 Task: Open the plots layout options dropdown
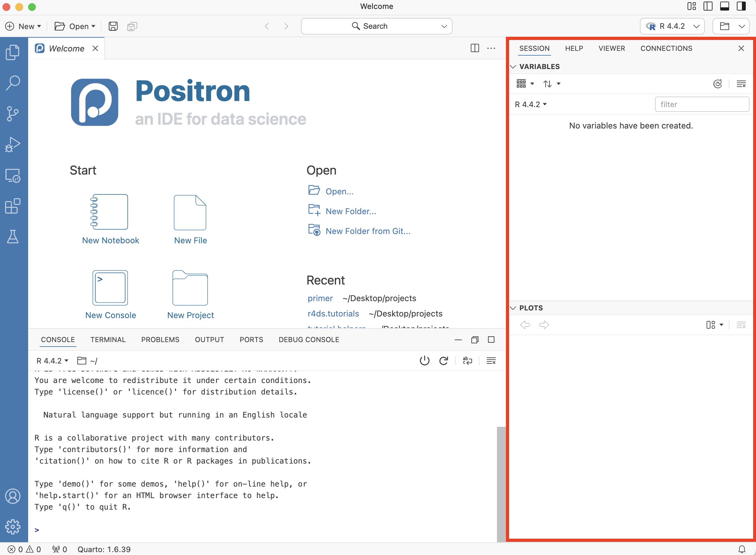click(x=715, y=325)
